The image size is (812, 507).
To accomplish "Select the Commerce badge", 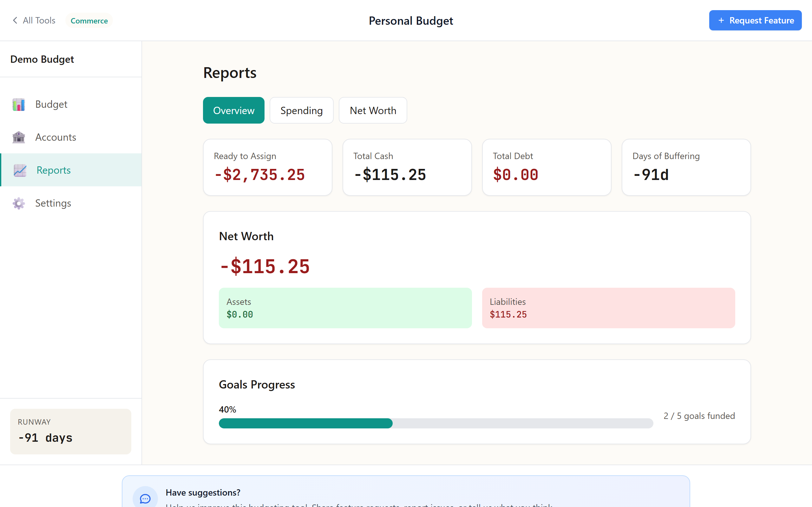I will coord(89,21).
